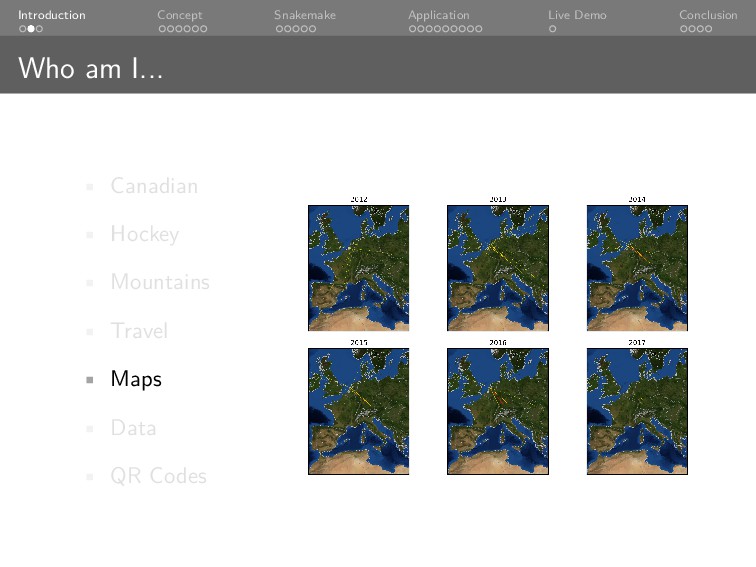Viewport: 756px width, 567px height.
Task: Open the Application section link
Action: point(438,15)
